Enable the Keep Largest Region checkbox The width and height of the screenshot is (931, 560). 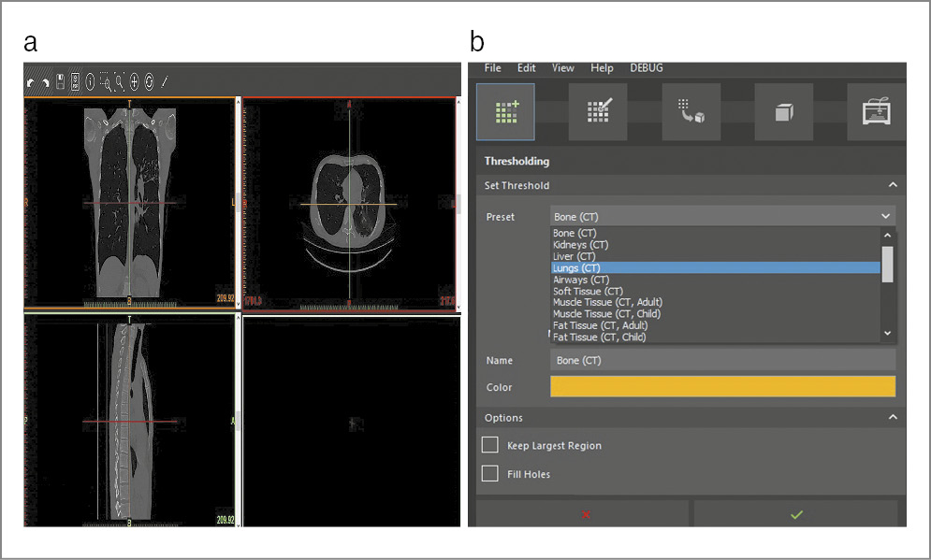(x=489, y=445)
